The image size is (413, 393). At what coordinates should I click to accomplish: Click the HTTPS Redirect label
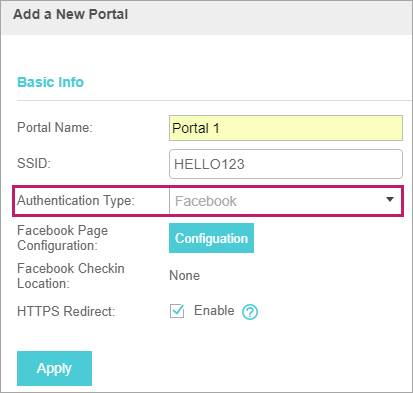coord(66,311)
